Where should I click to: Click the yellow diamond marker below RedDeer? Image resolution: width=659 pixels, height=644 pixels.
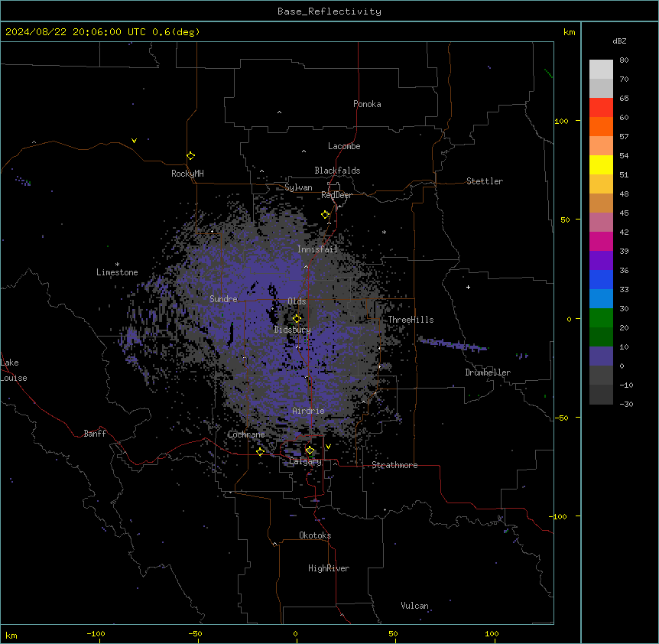(x=326, y=215)
